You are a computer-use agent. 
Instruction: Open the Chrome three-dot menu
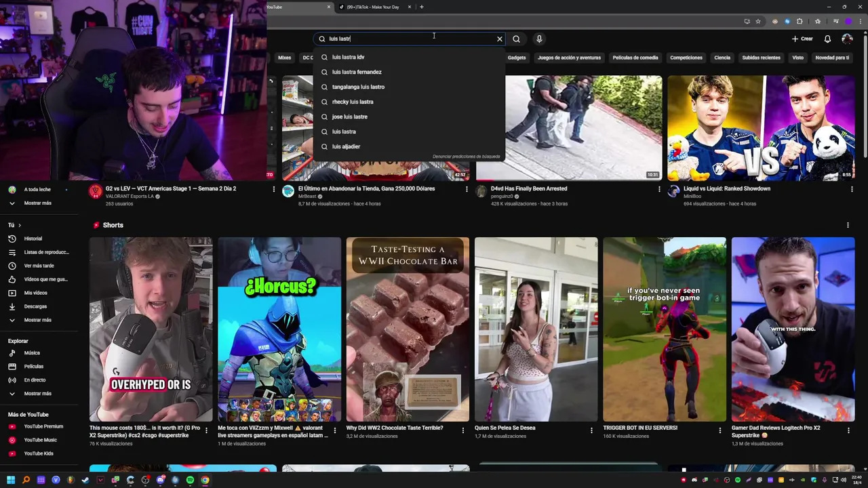pyautogui.click(x=860, y=21)
